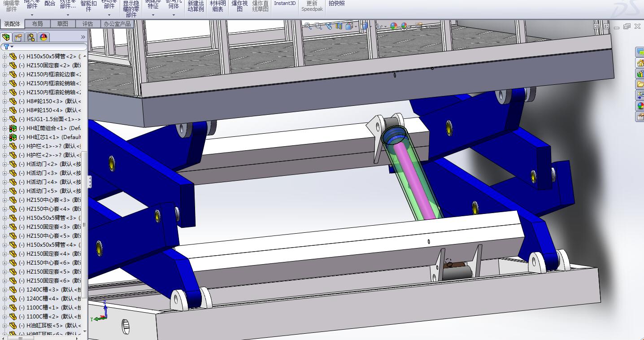This screenshot has height=340, width=644.
Task: Click the Hide/Show Items glasses icon
Action: (x=379, y=26)
